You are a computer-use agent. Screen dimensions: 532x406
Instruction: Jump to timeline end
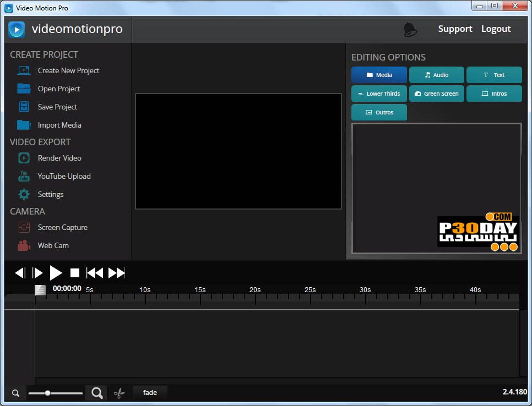(117, 273)
